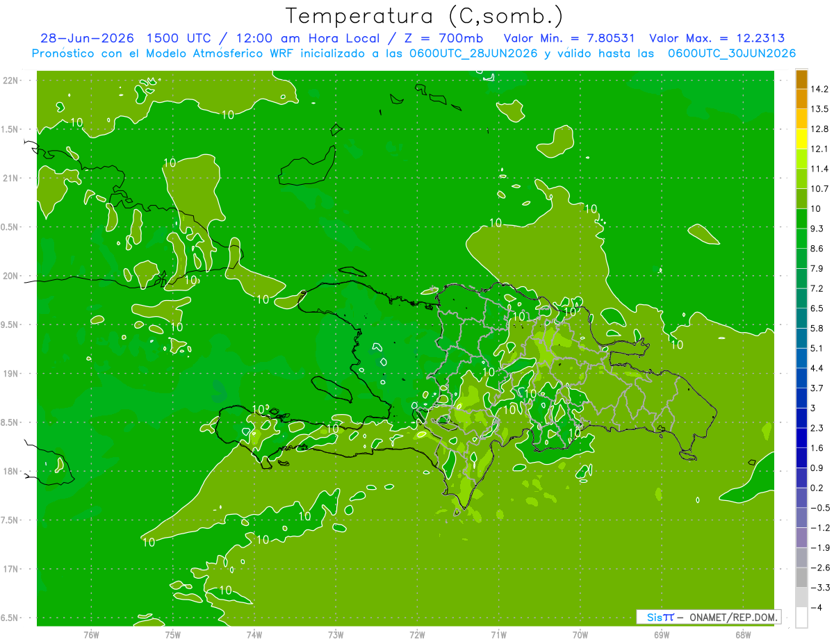The image size is (834, 644).
Task: Click the '14.2' colorbar value label
Action: click(x=820, y=89)
